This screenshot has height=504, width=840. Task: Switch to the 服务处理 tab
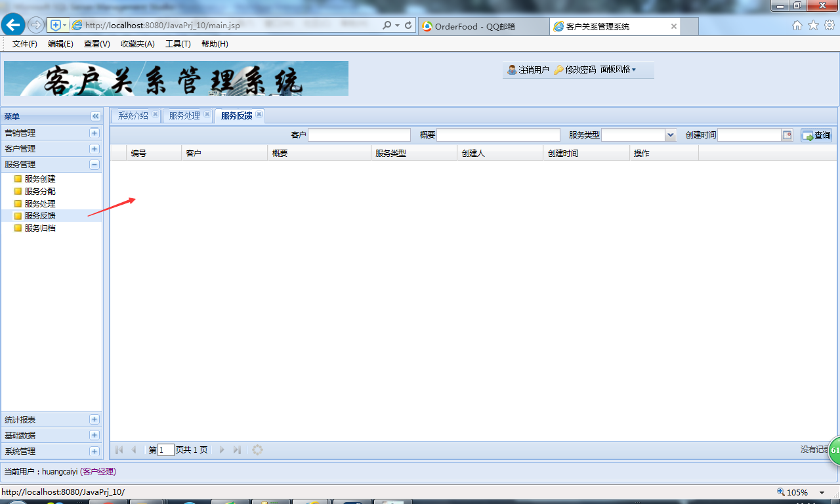tap(184, 115)
